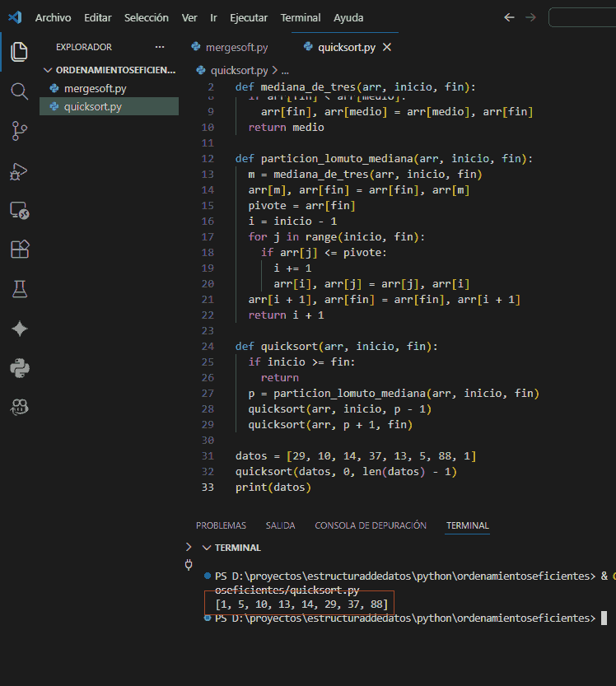Screen dimensions: 616x686
Task: Collapse the TERMINAL section chevron
Action: coord(207,548)
